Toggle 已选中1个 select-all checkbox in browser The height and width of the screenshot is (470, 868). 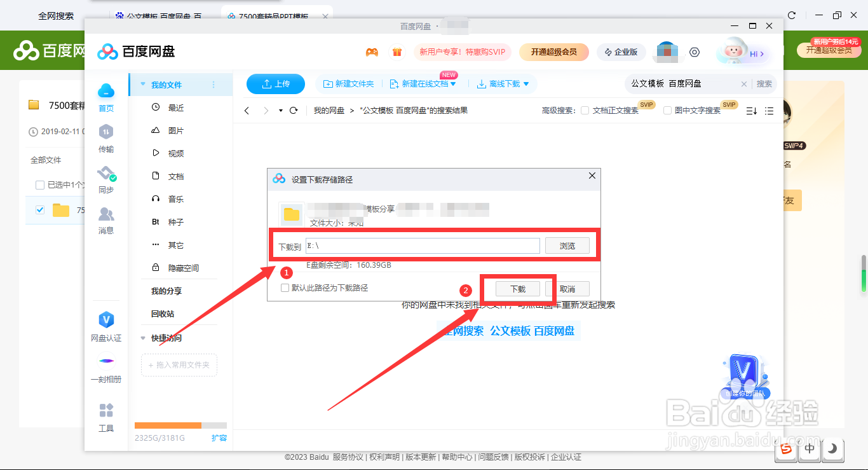tap(40, 185)
